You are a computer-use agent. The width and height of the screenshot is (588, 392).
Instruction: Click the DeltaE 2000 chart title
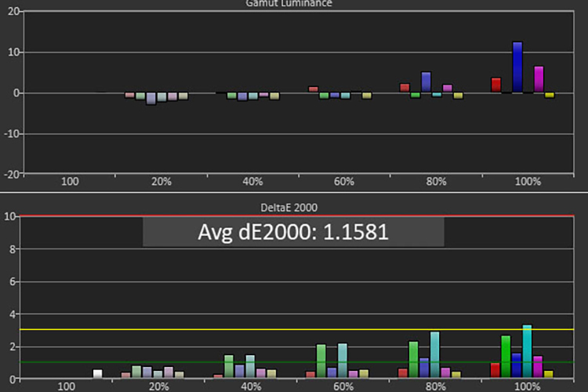(294, 206)
